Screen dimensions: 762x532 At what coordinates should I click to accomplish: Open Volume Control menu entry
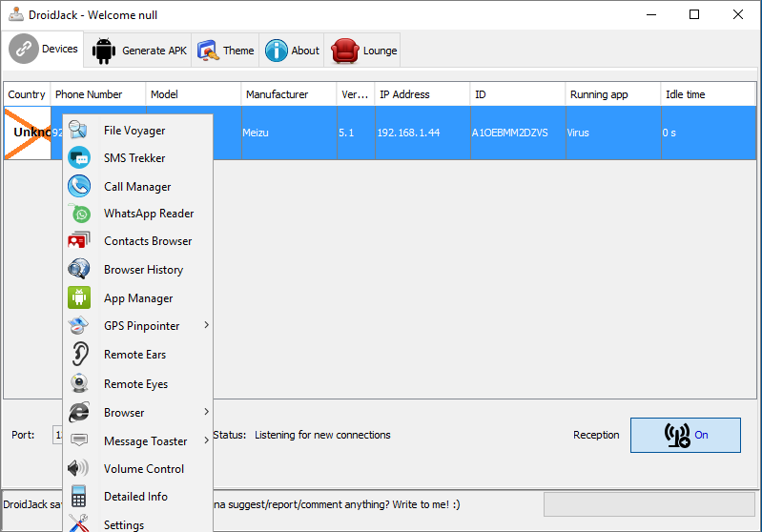[138, 469]
